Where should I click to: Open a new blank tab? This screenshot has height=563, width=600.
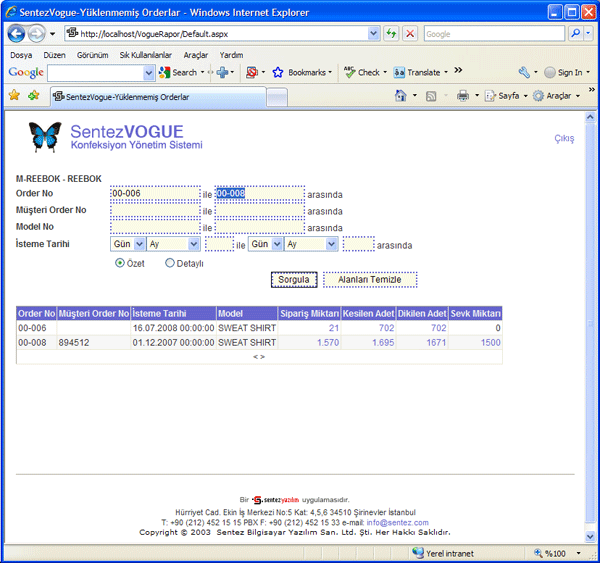[277, 97]
